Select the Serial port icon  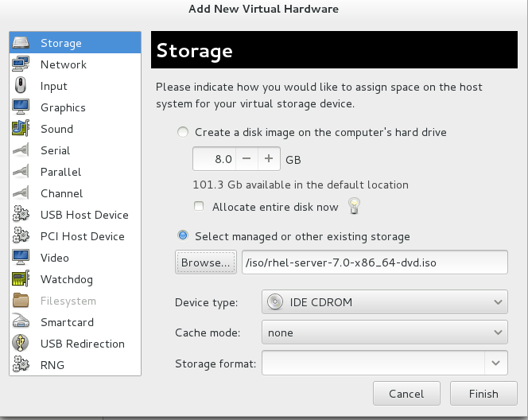coord(21,150)
